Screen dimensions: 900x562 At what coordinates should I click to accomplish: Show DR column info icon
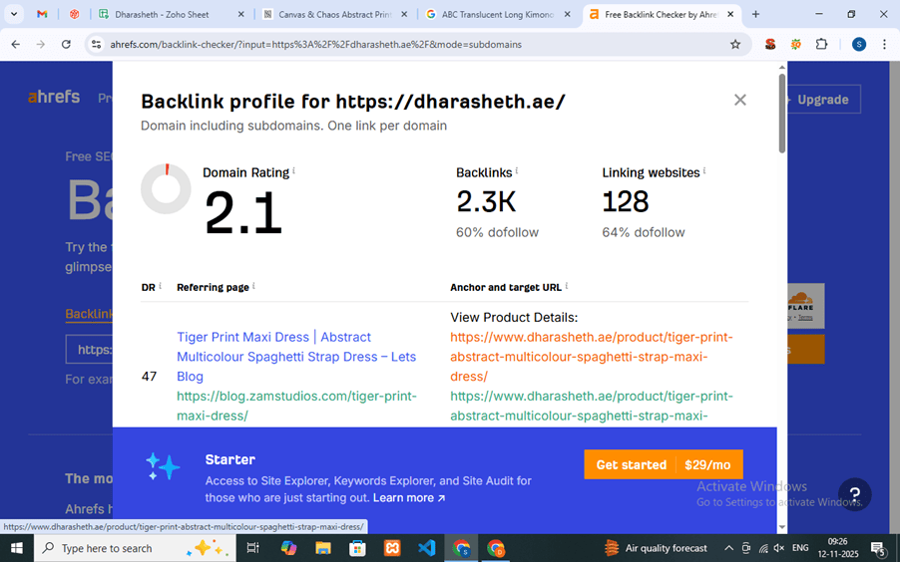coord(160,285)
